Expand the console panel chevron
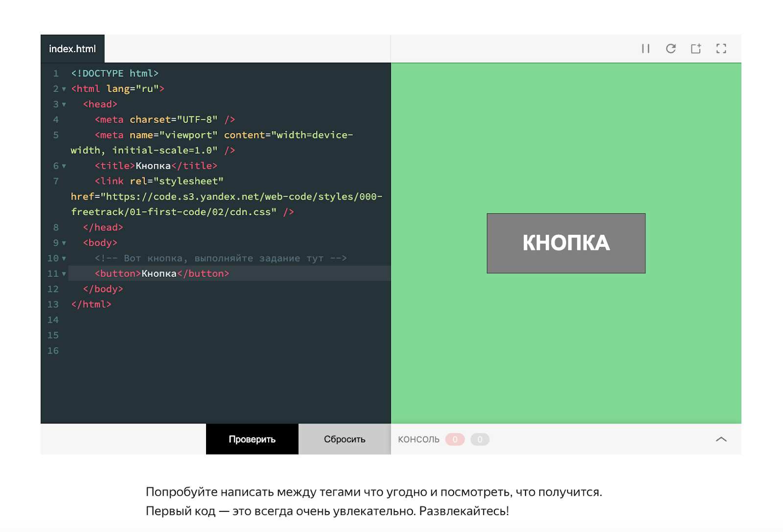Image resolution: width=783 pixels, height=532 pixels. click(x=721, y=439)
